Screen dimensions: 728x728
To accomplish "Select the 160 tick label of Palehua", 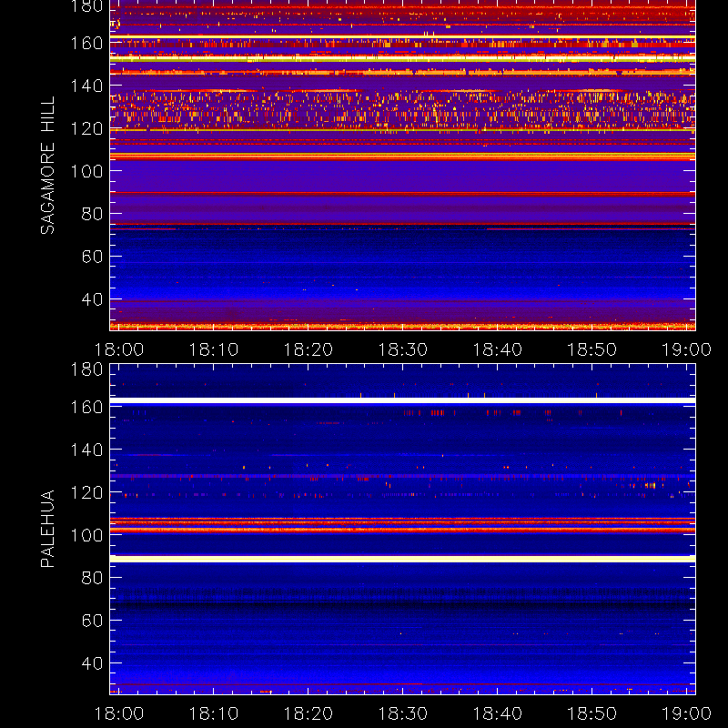I will coord(86,407).
